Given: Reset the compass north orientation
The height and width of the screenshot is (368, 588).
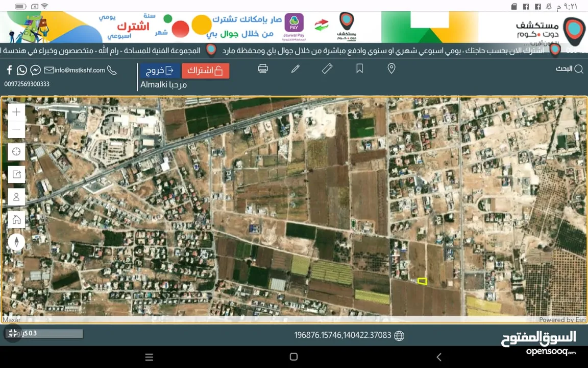Looking at the screenshot, I should pos(16,242).
